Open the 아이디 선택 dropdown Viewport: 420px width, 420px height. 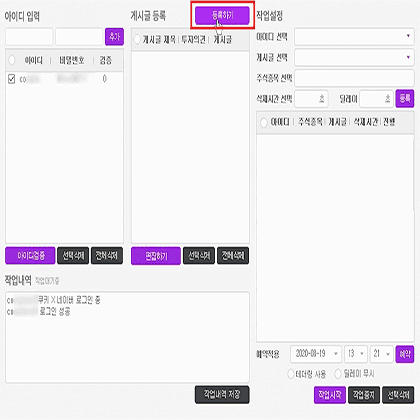354,37
